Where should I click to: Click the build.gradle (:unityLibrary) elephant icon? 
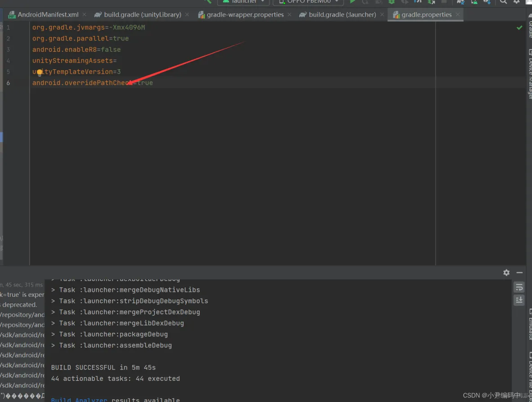coord(98,14)
